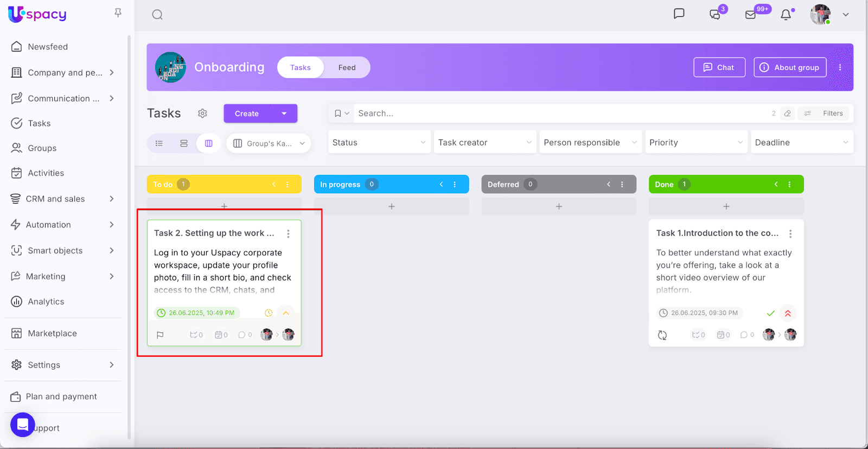Viewport: 868px width, 449px height.
Task: Open the Status filter dropdown
Action: tap(379, 142)
